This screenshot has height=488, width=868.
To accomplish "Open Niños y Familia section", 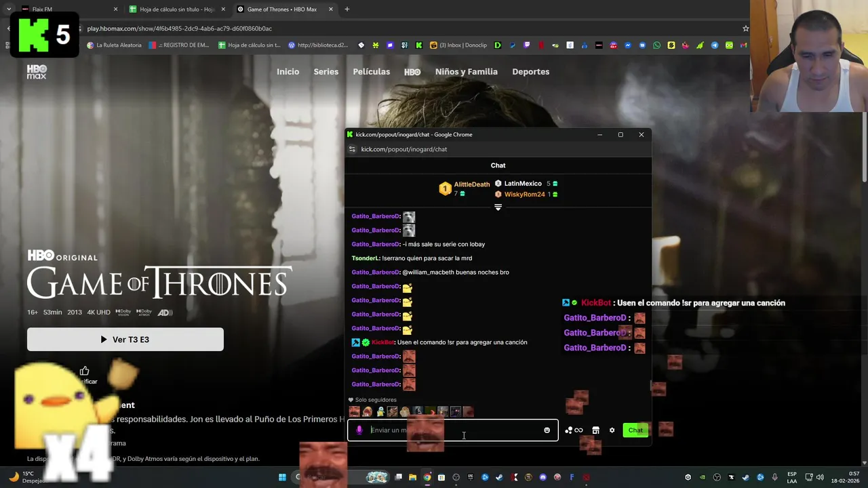I will [x=466, y=72].
